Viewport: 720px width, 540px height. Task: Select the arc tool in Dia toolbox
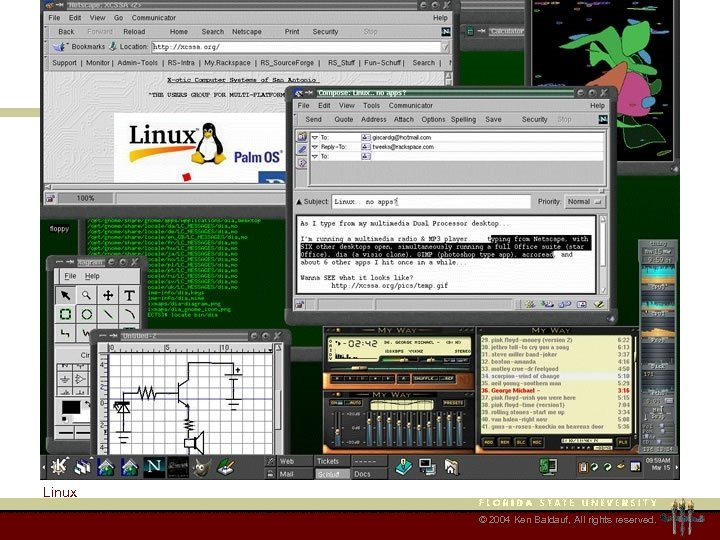click(x=129, y=314)
